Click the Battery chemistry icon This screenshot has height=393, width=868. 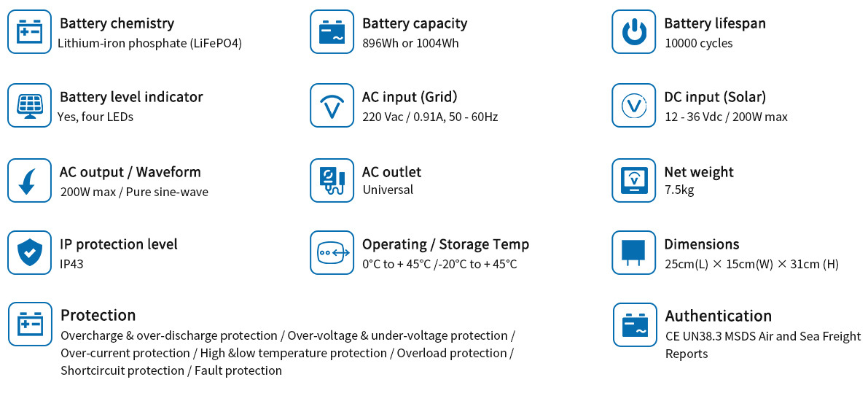[x=29, y=31]
